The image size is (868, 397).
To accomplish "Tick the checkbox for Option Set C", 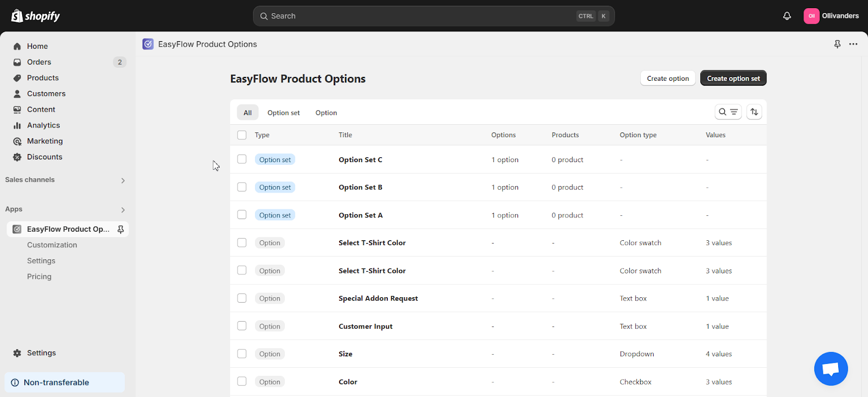I will 242,159.
